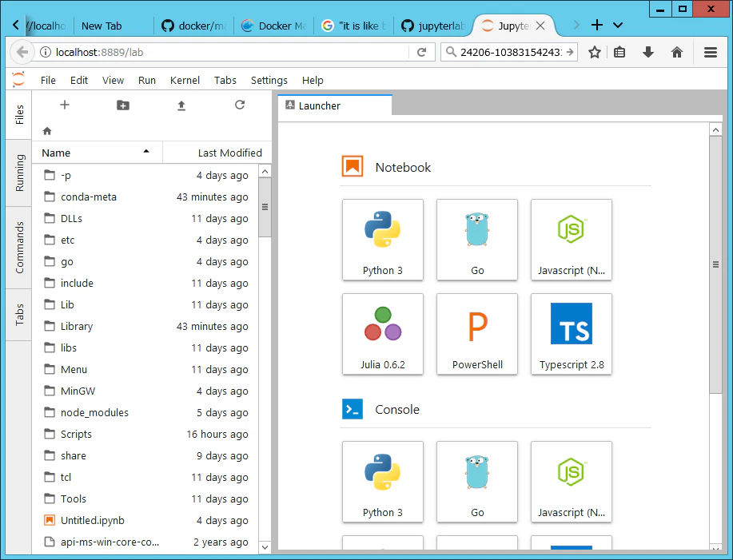
Task: Show site information icon
Action: (46, 52)
